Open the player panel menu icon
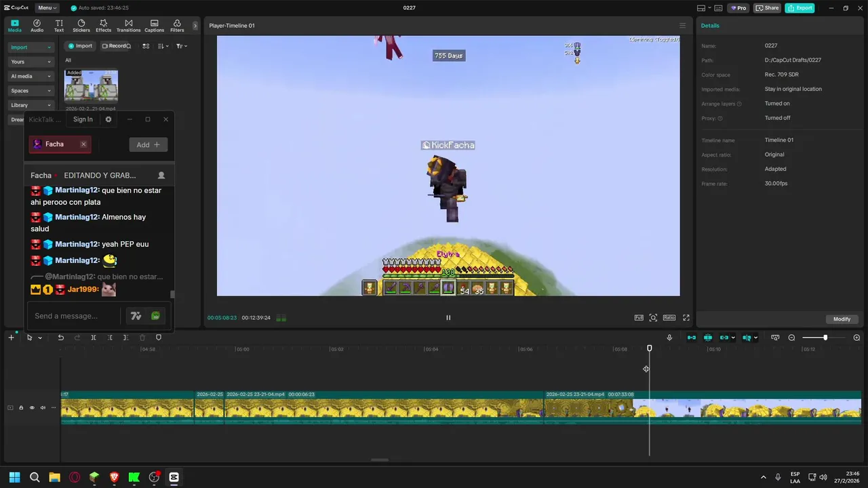Viewport: 868px width, 488px height. click(683, 26)
